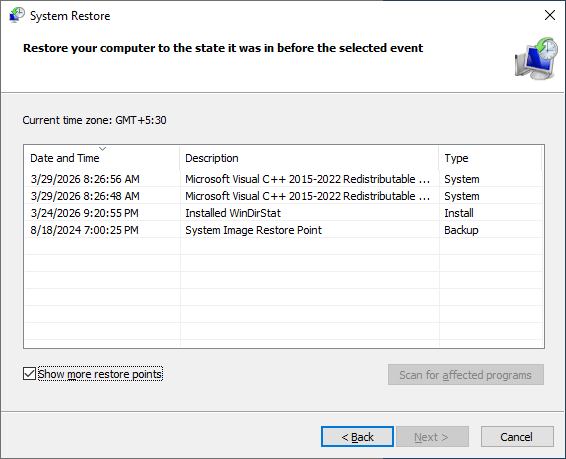566x459 pixels.
Task: Uncheck the Show more restore points checkbox
Action: [29, 374]
